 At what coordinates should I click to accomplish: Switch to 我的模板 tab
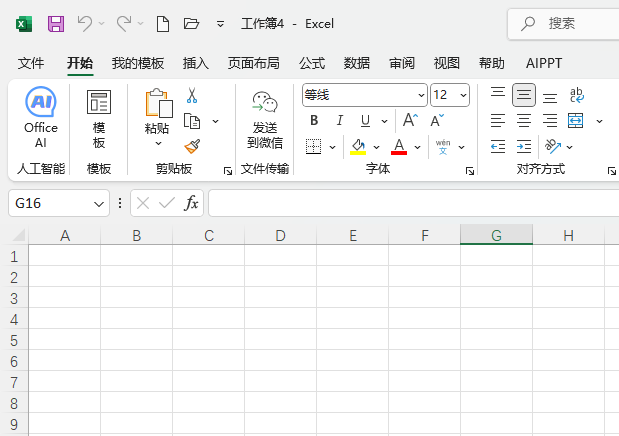tap(138, 63)
